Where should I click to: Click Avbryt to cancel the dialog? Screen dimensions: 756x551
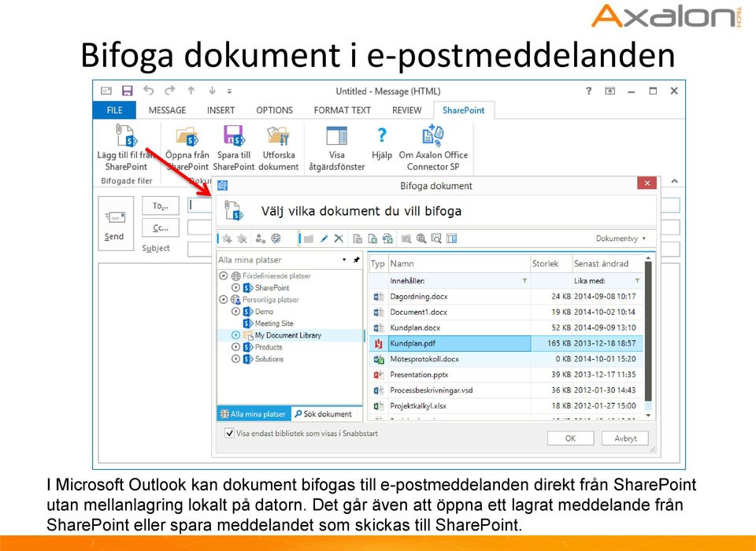(x=625, y=438)
